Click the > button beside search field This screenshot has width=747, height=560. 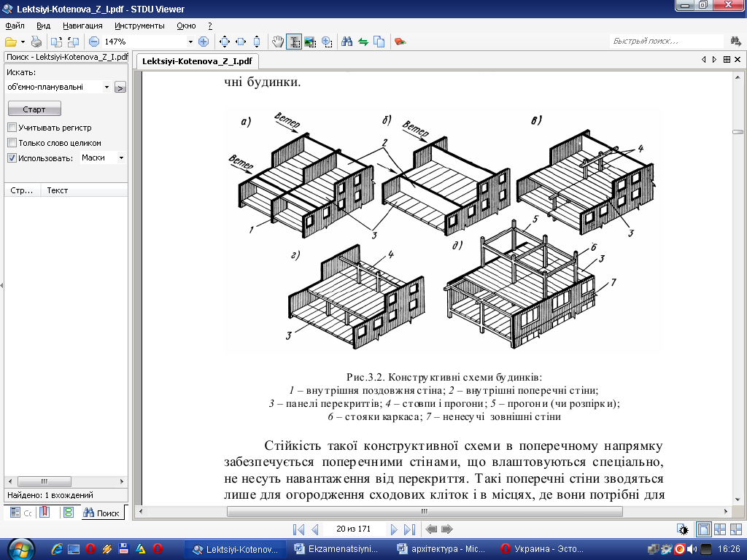(120, 87)
